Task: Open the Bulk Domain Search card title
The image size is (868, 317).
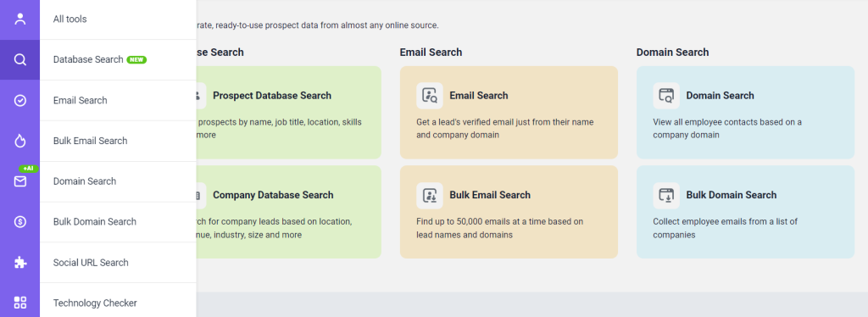Action: [x=732, y=195]
